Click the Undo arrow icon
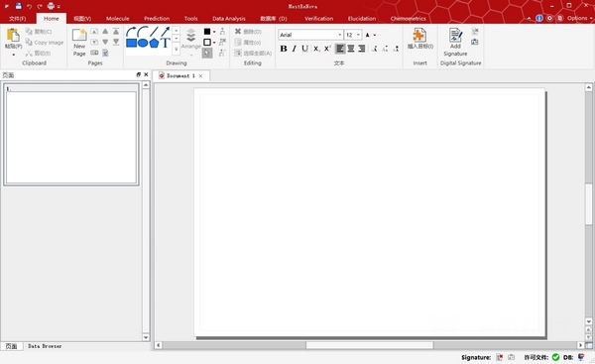This screenshot has height=364, width=595. [x=29, y=7]
